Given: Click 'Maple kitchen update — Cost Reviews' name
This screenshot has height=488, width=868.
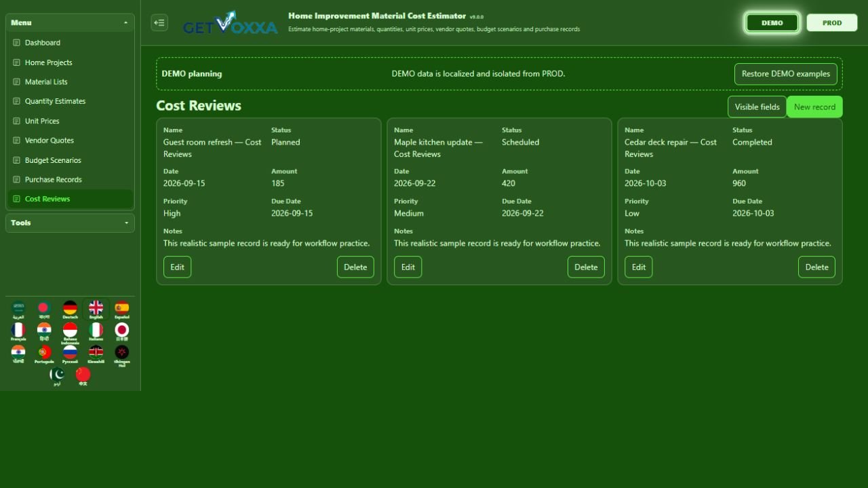Looking at the screenshot, I should pyautogui.click(x=438, y=148).
